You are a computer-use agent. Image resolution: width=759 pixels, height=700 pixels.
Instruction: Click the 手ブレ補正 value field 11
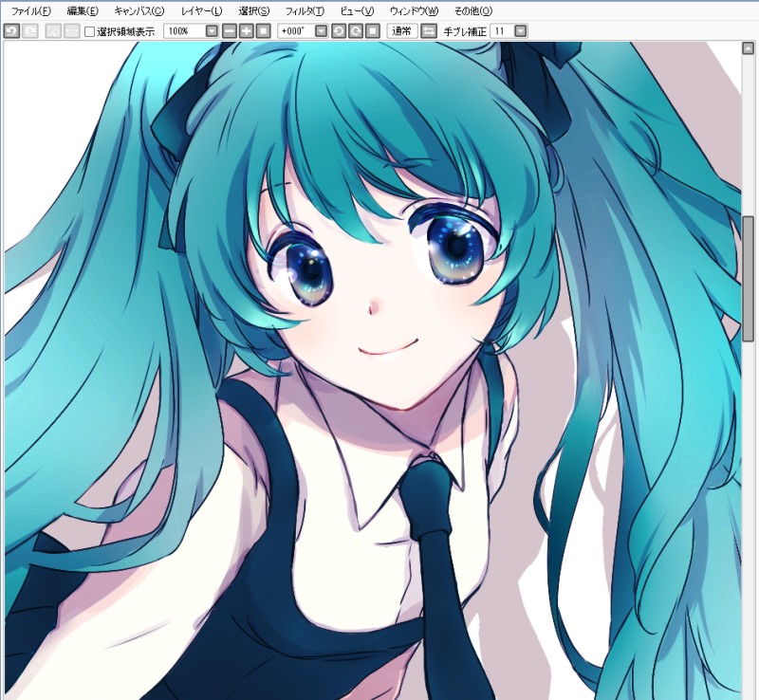502,31
